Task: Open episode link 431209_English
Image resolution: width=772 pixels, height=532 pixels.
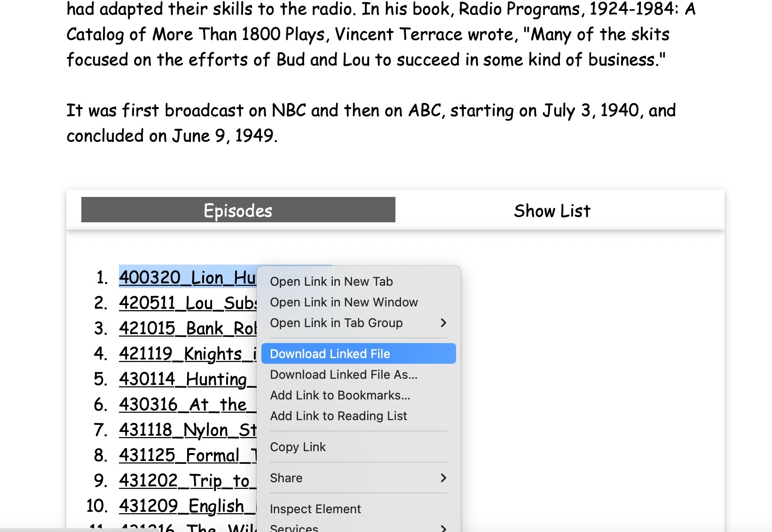Action: click(188, 506)
